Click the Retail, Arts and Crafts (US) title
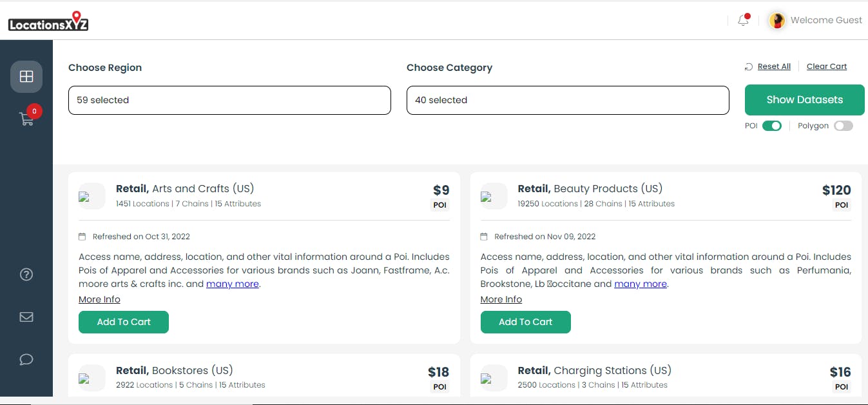The height and width of the screenshot is (405, 868). click(x=185, y=188)
